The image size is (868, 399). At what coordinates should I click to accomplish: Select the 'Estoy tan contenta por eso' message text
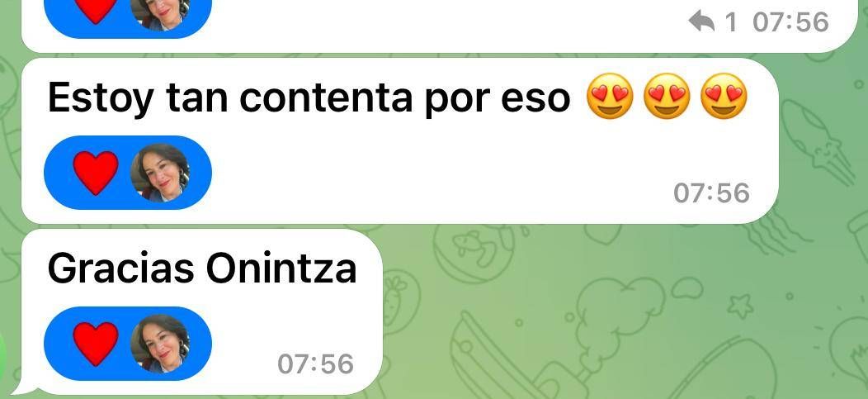click(x=309, y=98)
